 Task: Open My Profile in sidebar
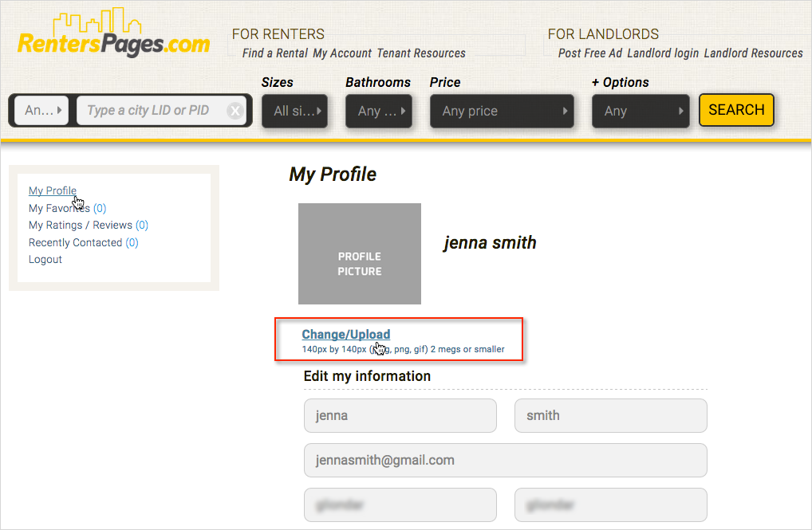pyautogui.click(x=53, y=190)
